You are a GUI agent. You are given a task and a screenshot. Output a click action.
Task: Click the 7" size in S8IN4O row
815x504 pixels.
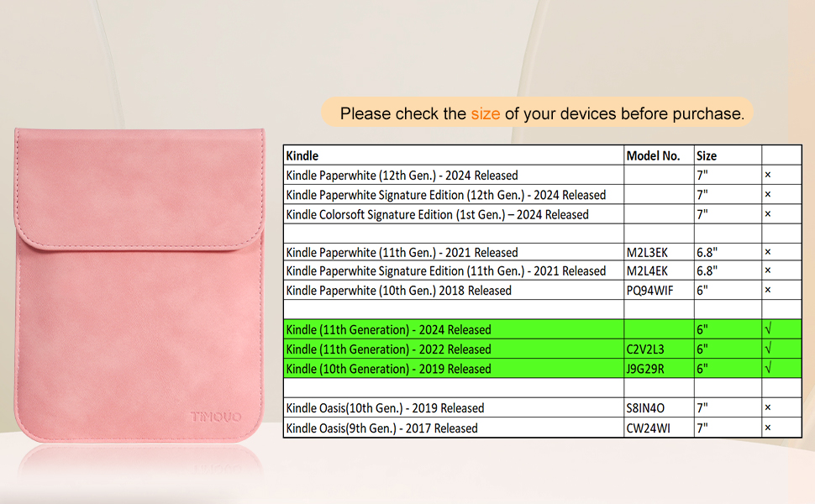tap(702, 408)
